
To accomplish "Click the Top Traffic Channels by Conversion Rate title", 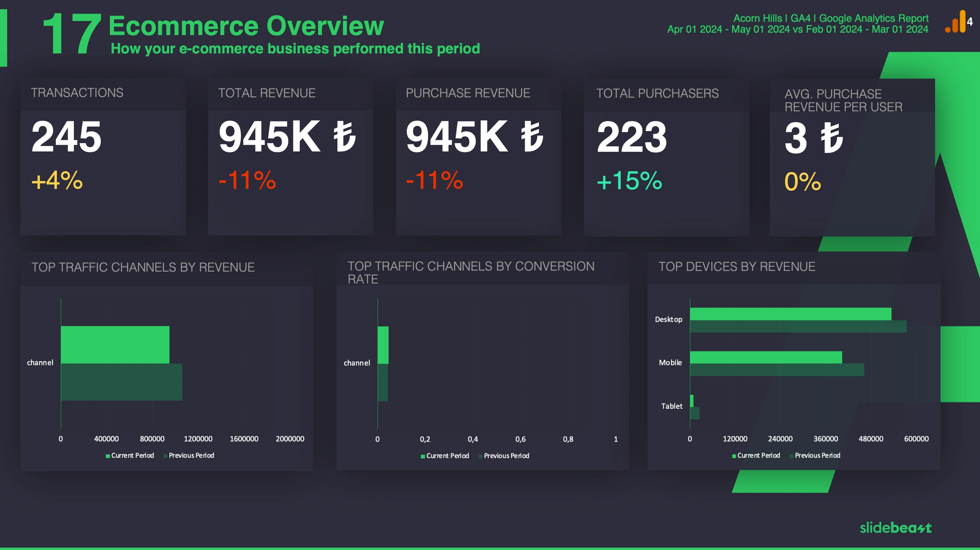I will [x=471, y=273].
